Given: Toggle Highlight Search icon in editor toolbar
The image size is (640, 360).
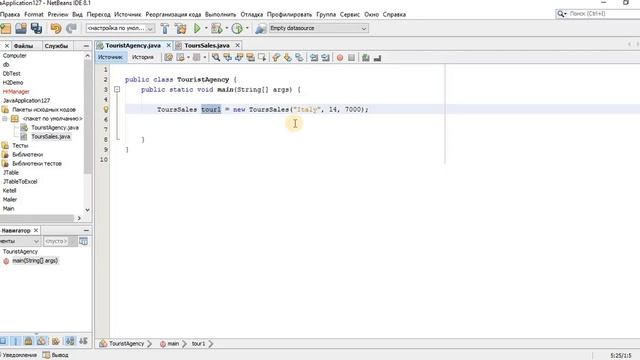Looking at the screenshot, I should tap(250, 58).
